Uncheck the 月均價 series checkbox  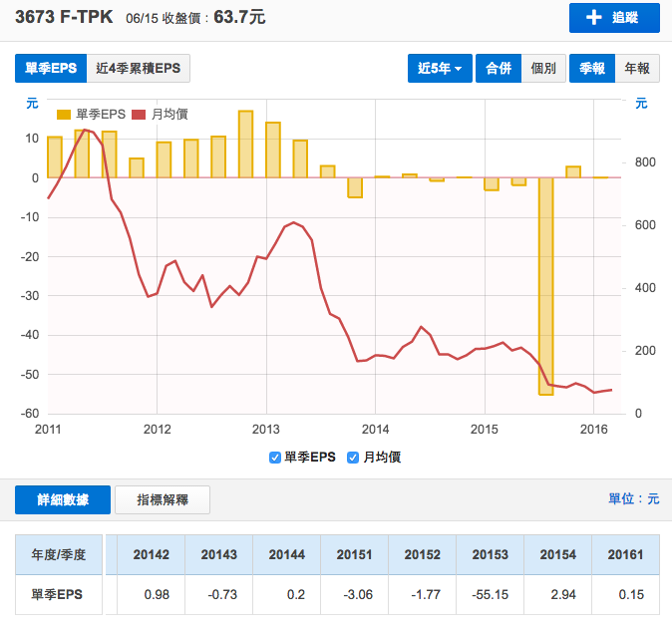tap(353, 458)
